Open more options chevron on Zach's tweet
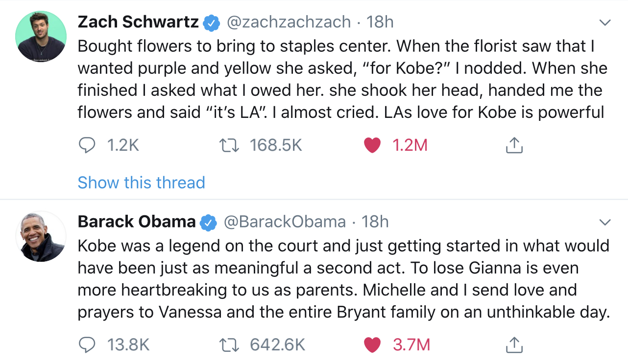Screen dimensions: 628x364 click(605, 23)
